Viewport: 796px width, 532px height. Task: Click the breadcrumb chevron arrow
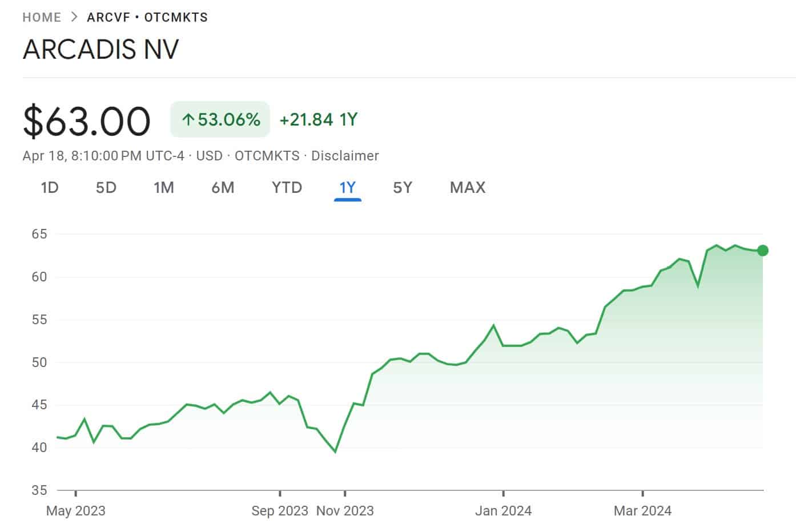click(74, 17)
